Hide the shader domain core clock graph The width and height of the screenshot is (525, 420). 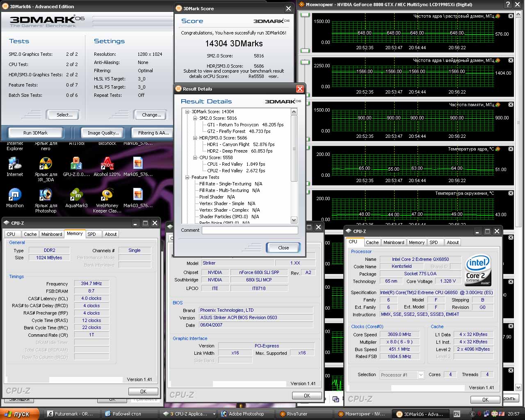511,60
